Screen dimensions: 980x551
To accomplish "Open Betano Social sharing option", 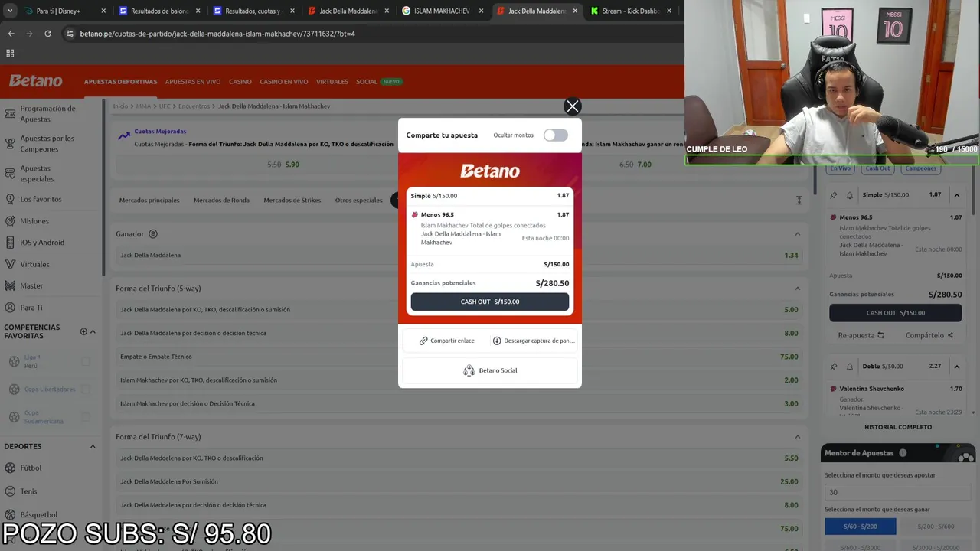I will pyautogui.click(x=490, y=370).
